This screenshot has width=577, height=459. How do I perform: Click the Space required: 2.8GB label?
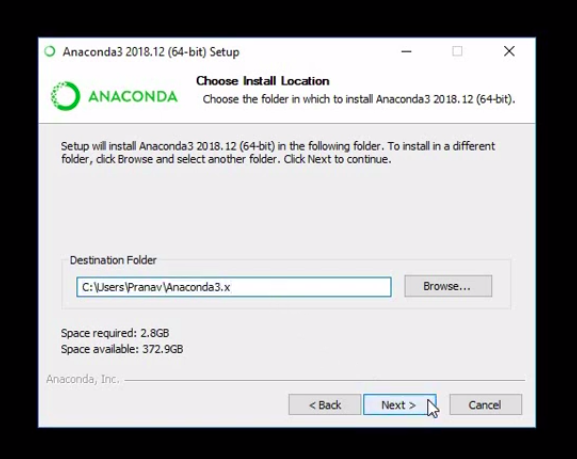tap(115, 333)
